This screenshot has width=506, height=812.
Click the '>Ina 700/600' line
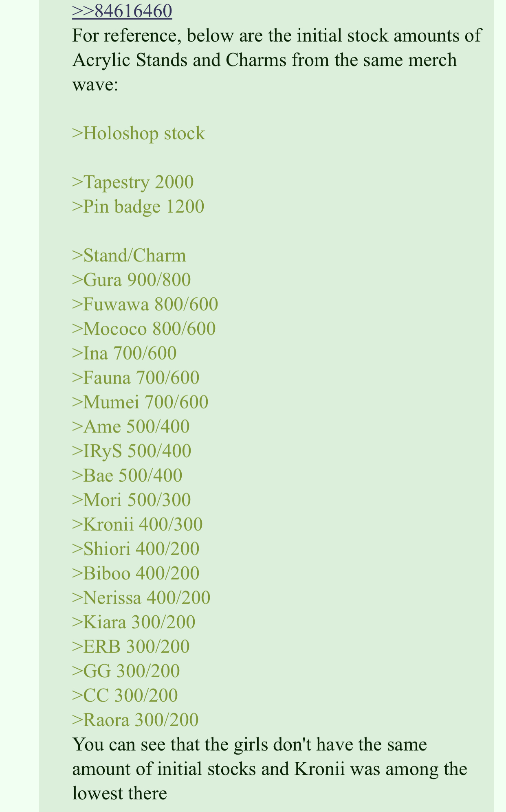(124, 353)
